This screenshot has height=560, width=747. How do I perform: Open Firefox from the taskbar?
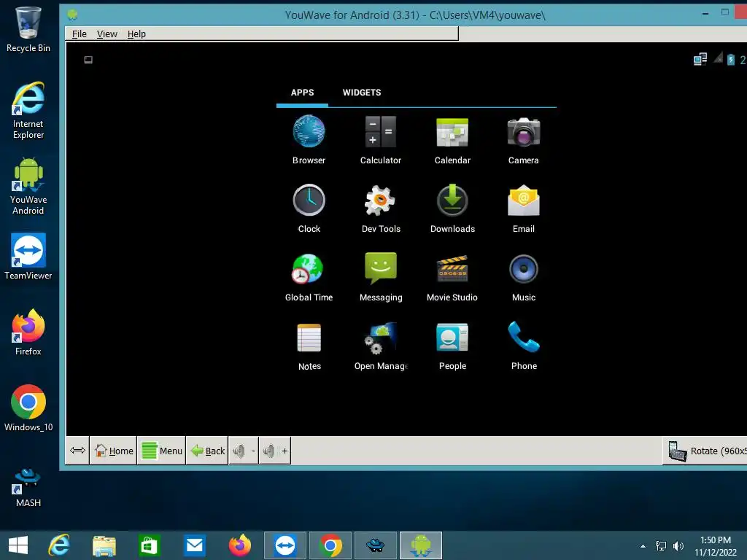click(x=239, y=545)
